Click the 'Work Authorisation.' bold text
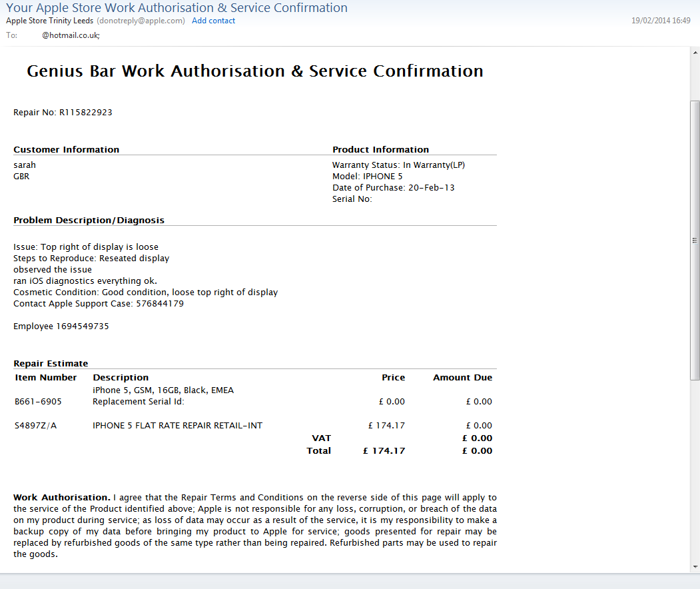Image resolution: width=700 pixels, height=589 pixels. [61, 498]
